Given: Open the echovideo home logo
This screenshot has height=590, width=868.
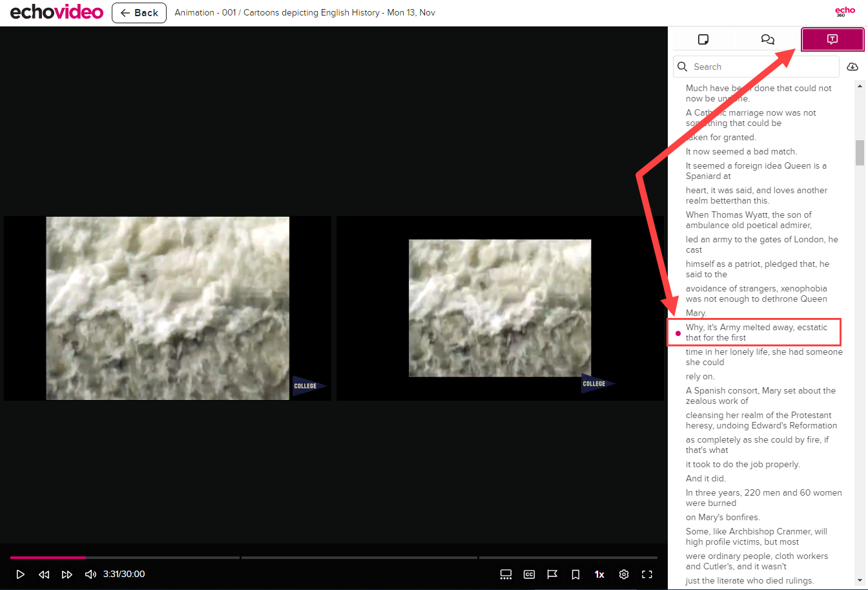Looking at the screenshot, I should (x=56, y=12).
